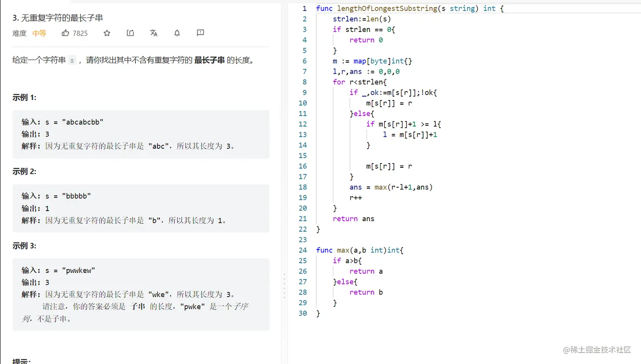Click the code line for r<strlen{
This screenshot has width=641, height=364.
click(x=360, y=82)
